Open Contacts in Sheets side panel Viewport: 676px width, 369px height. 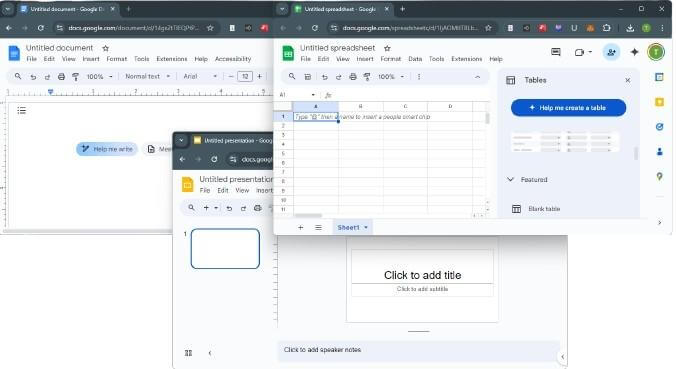(x=659, y=152)
